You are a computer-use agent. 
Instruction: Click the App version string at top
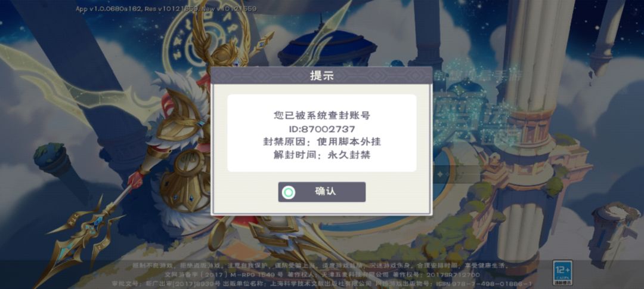(x=166, y=8)
